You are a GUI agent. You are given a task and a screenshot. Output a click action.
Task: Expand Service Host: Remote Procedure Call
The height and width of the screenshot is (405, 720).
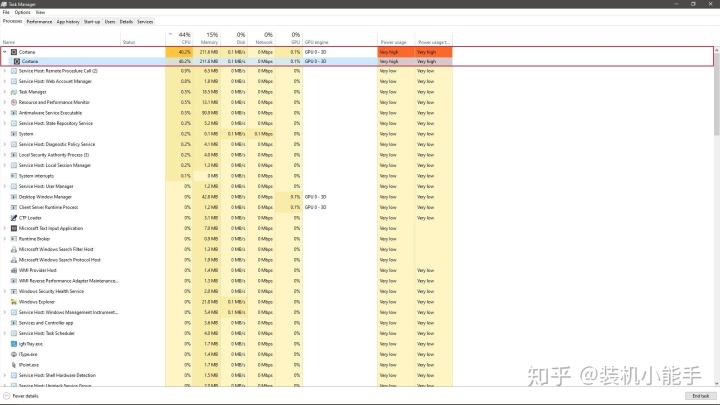tap(5, 71)
